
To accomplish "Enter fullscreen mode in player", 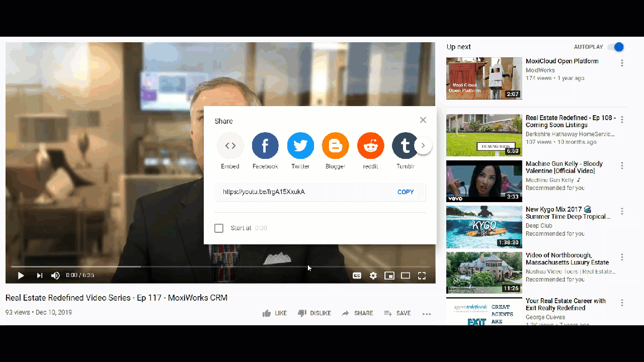I will point(422,276).
